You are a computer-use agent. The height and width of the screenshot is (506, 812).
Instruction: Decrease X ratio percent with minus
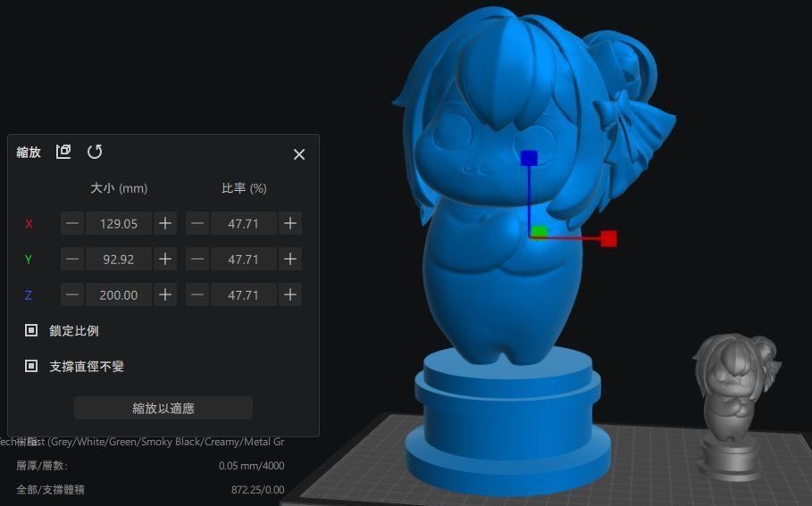click(x=197, y=223)
